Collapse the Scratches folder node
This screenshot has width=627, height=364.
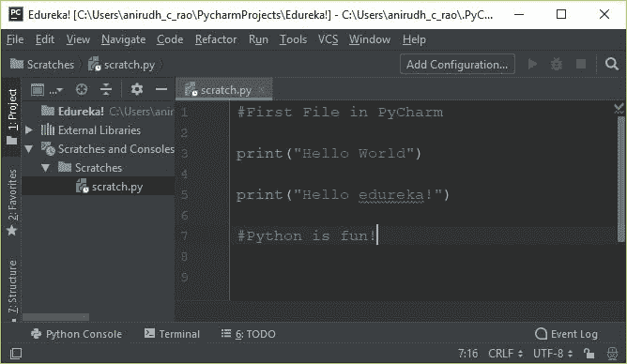(x=46, y=168)
